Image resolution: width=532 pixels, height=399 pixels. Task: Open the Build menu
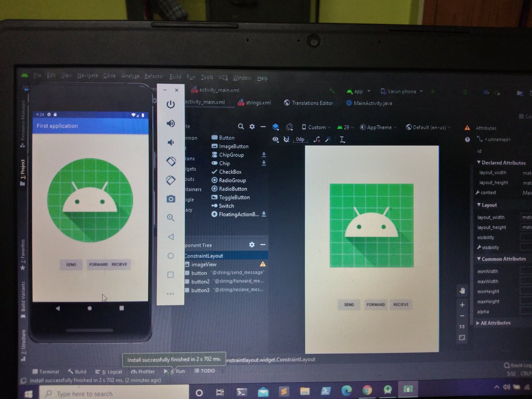click(x=175, y=77)
